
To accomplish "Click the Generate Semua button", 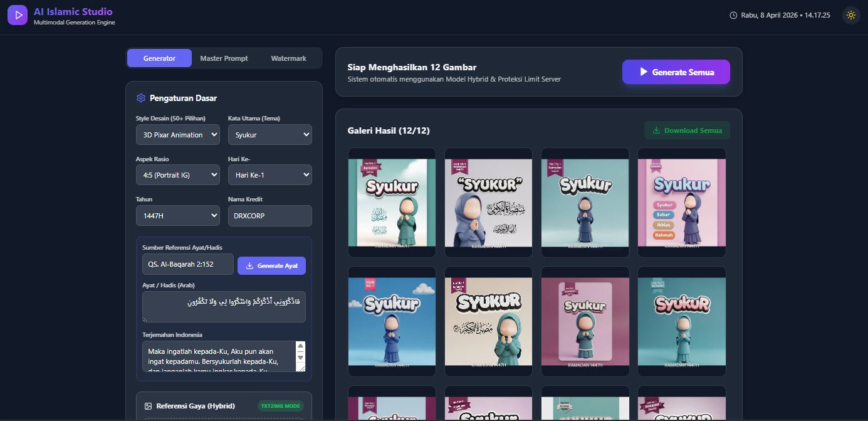I will tap(676, 72).
